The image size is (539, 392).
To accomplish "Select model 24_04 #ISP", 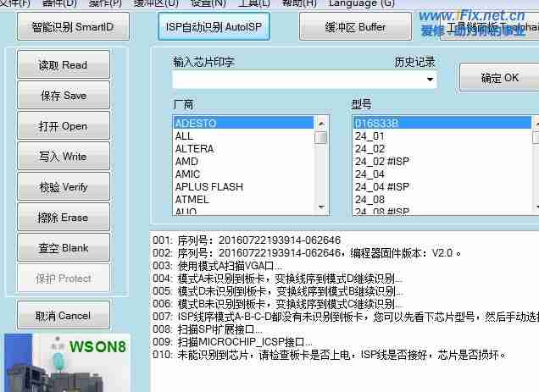I will tap(442, 187).
